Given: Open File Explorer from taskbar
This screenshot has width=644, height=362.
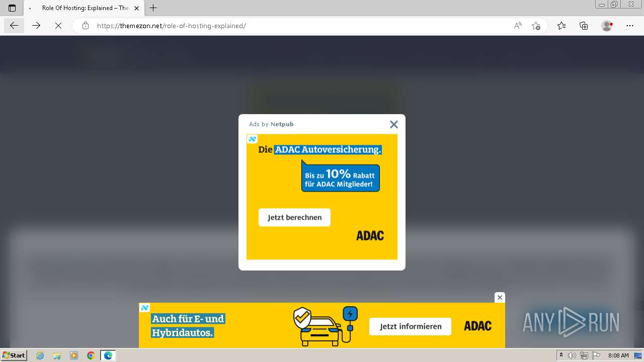Looking at the screenshot, I should (x=57, y=355).
